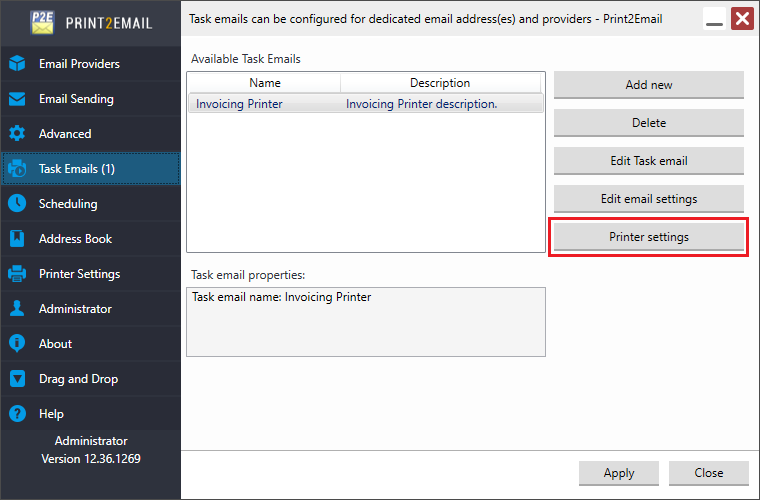Image resolution: width=760 pixels, height=500 pixels.
Task: Open the Task Emails (1) menu item
Action: click(91, 169)
